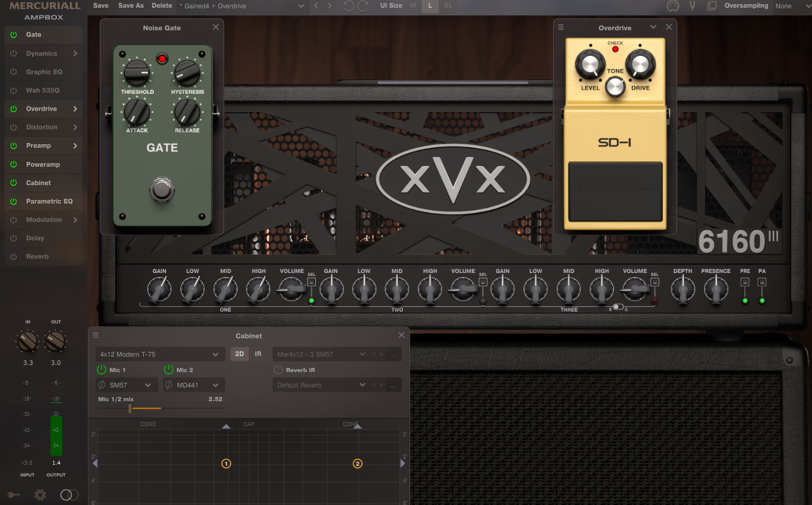Toggle the PA button on amp

pyautogui.click(x=762, y=282)
